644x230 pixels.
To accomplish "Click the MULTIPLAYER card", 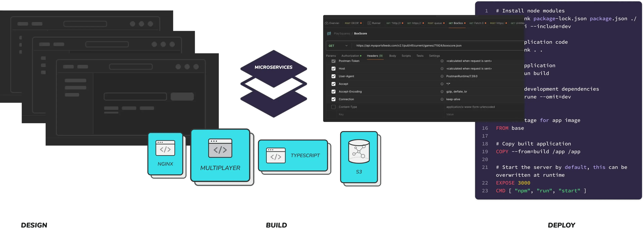I will 220,155.
